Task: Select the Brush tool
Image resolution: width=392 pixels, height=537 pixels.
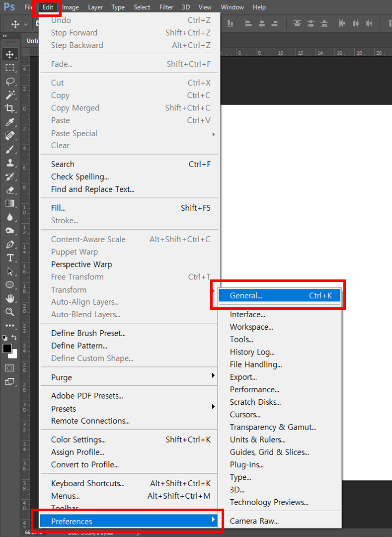Action: coord(9,149)
